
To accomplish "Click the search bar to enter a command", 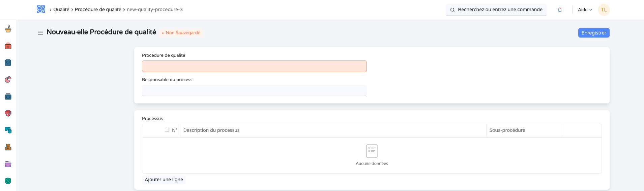I will [x=496, y=10].
